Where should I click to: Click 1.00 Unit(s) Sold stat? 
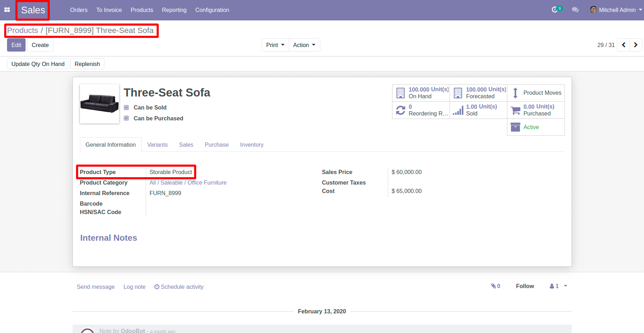pos(479,110)
